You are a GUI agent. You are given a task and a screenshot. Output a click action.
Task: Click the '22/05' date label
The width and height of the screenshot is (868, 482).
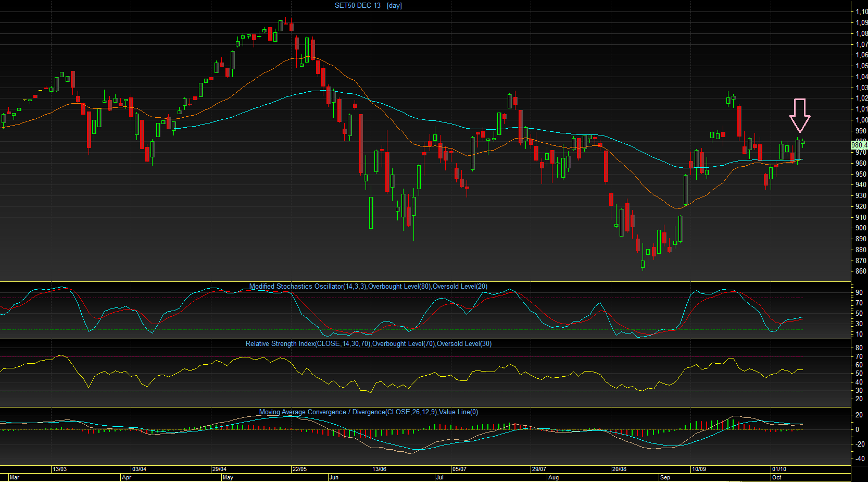point(299,469)
